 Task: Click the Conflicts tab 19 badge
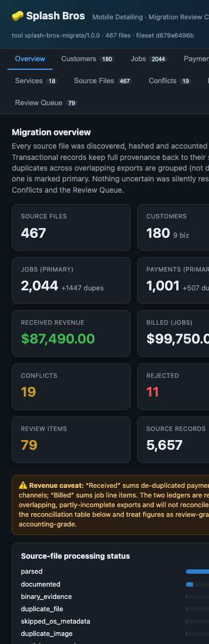185,81
